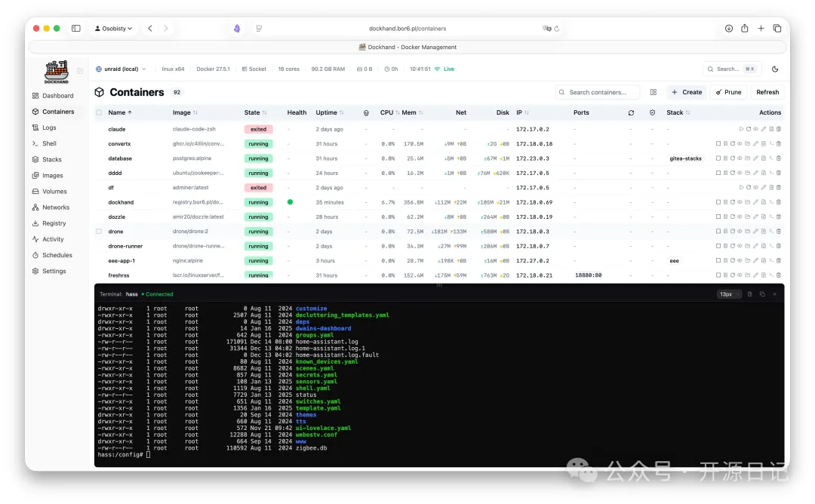Show Safari tab overview
The height and width of the screenshot is (504, 815).
[777, 29]
